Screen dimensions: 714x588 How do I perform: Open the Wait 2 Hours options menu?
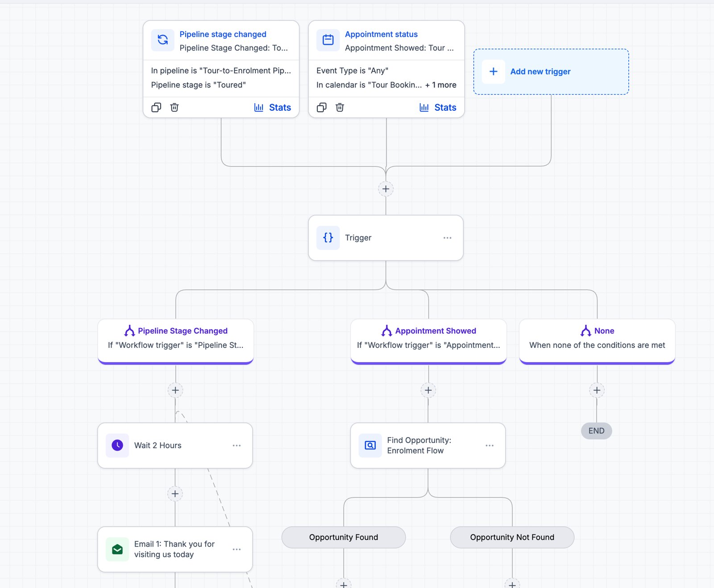coord(237,445)
